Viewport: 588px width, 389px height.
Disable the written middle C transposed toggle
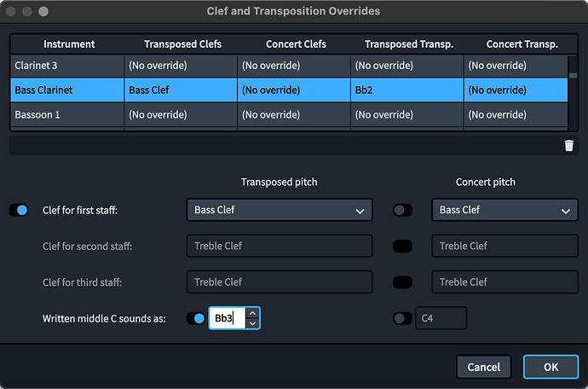point(195,318)
